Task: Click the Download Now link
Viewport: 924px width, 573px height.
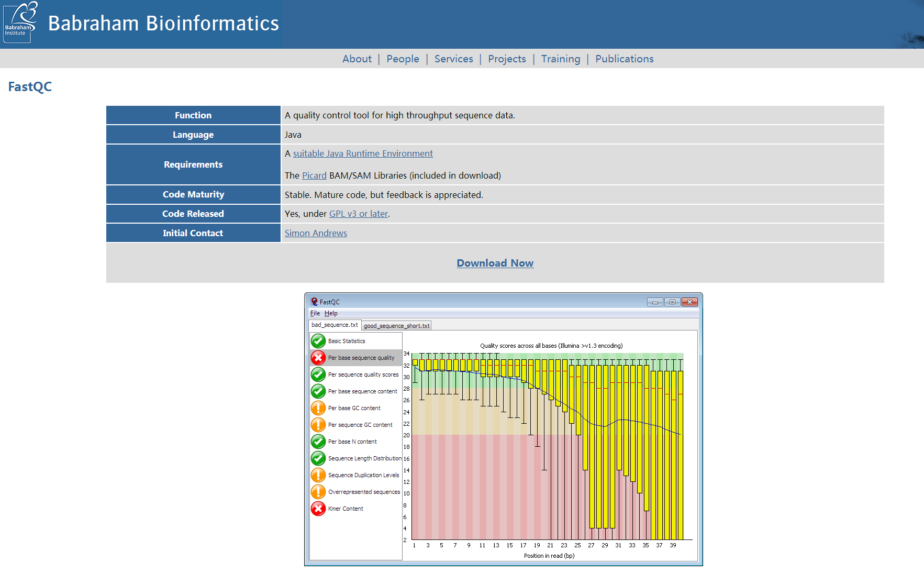Action: coord(495,263)
